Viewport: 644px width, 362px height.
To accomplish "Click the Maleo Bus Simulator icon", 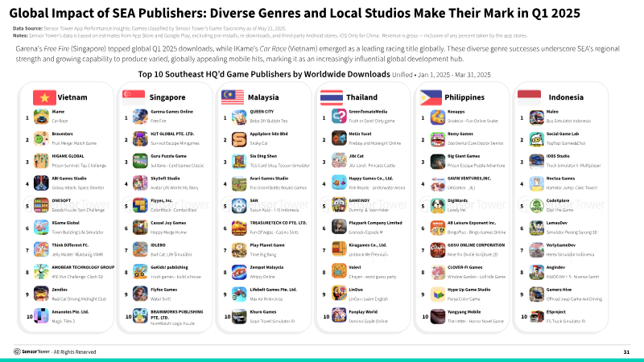I will coord(536,117).
